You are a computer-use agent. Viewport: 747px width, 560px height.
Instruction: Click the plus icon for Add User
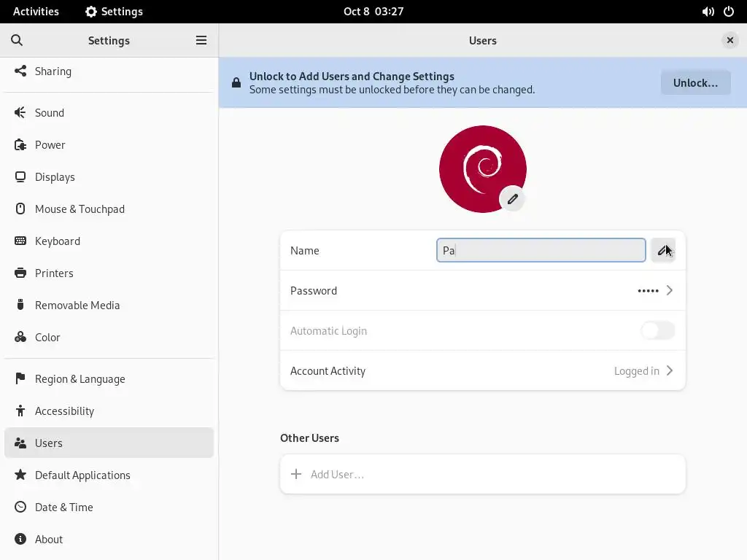(x=296, y=474)
